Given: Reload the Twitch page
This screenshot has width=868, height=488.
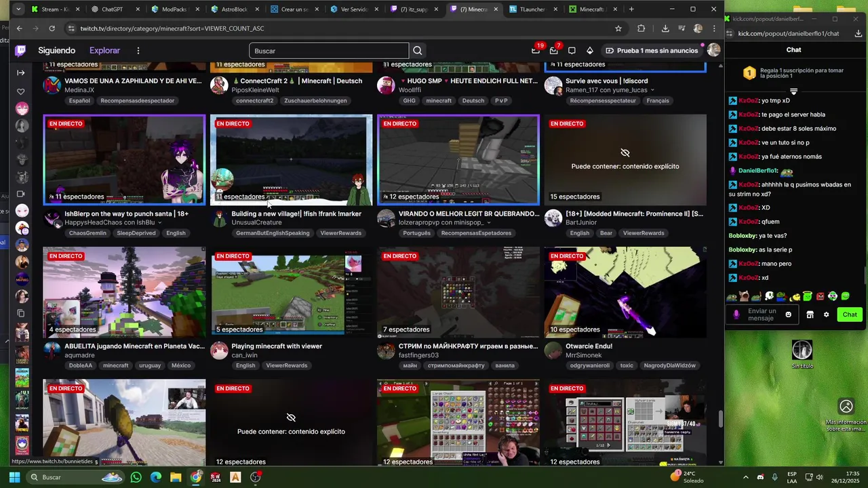Looking at the screenshot, I should point(52,28).
